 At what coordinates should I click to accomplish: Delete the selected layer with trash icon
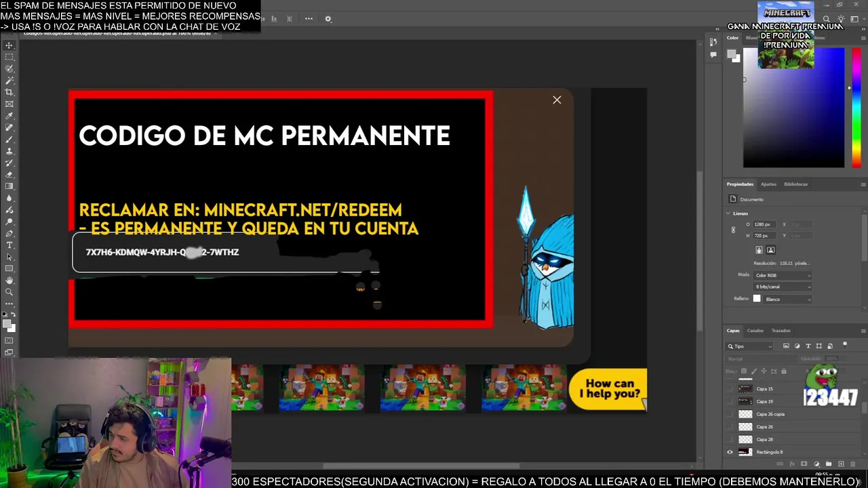853,464
